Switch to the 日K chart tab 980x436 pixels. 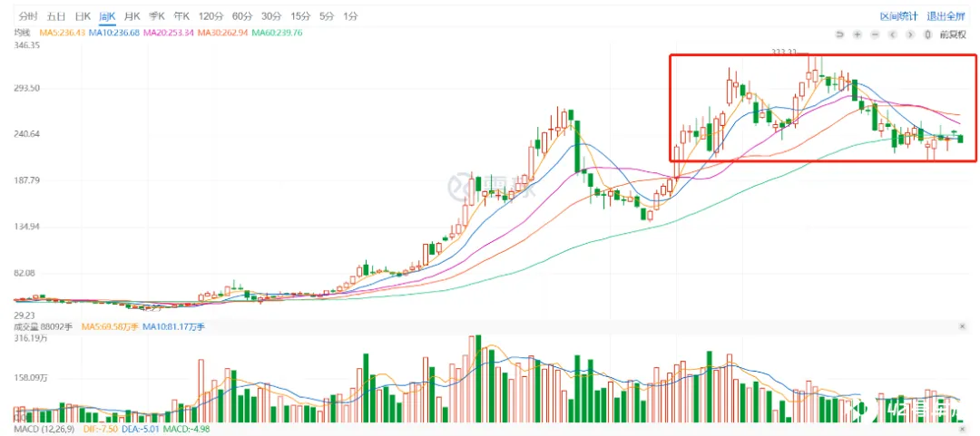83,17
